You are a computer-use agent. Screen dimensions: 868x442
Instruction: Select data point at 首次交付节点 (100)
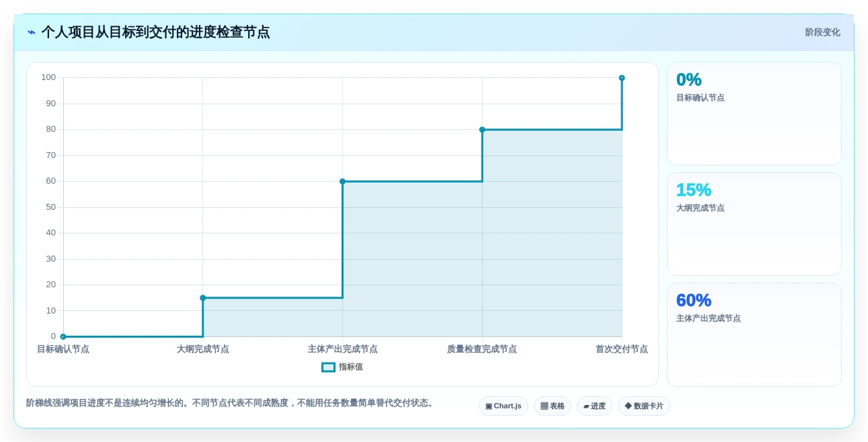(622, 78)
